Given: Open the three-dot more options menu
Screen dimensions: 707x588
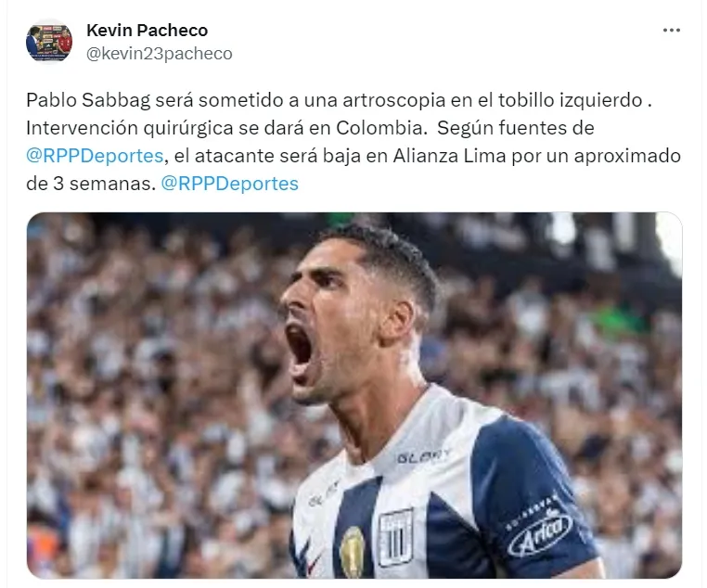Looking at the screenshot, I should click(672, 31).
